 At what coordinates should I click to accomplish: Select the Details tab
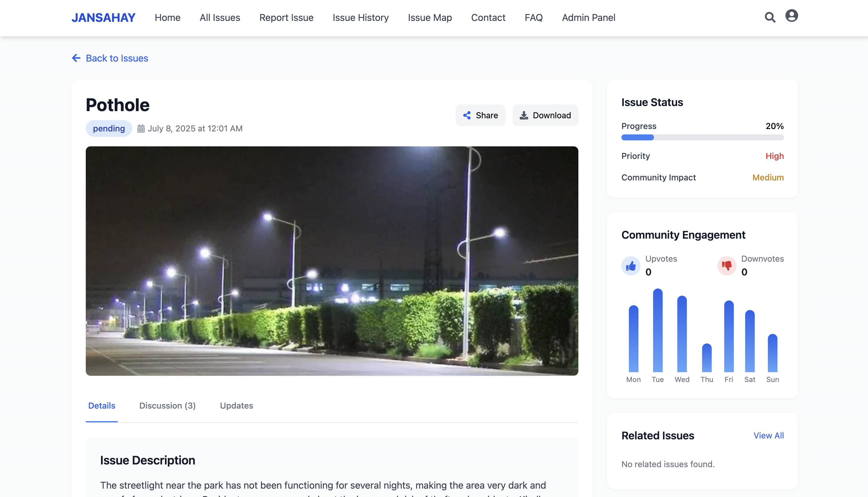point(101,406)
